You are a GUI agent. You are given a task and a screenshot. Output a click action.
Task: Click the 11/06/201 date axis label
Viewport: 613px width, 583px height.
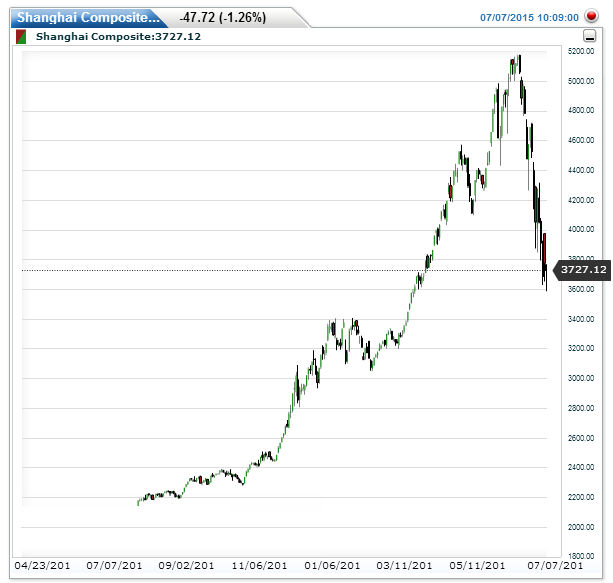pyautogui.click(x=259, y=566)
